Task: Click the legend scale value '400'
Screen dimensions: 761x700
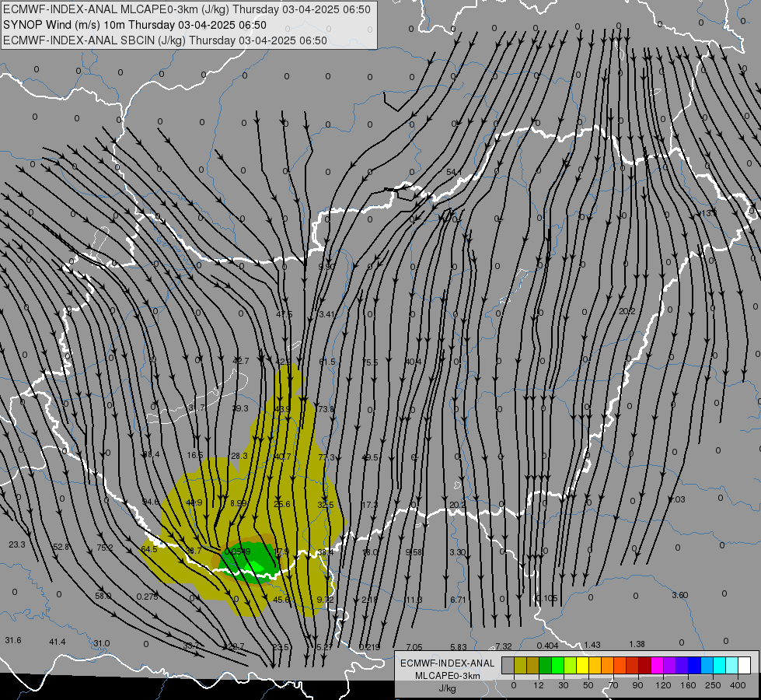Action: click(738, 685)
